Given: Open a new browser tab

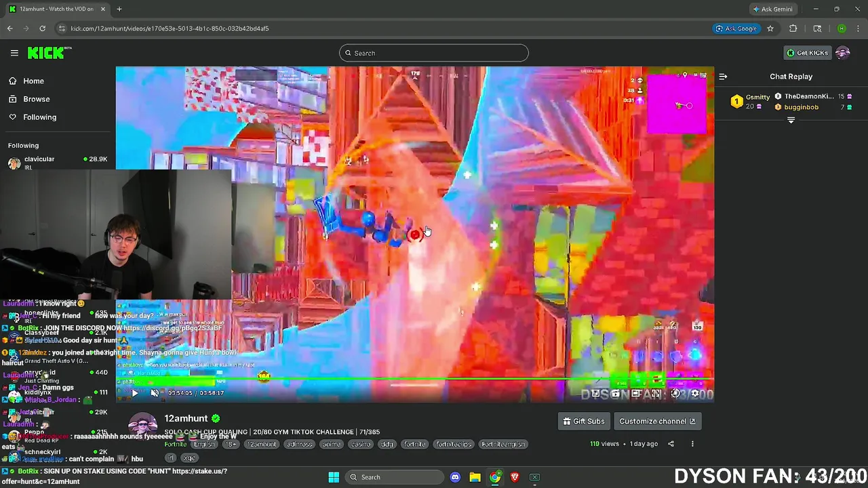Looking at the screenshot, I should click(x=119, y=9).
